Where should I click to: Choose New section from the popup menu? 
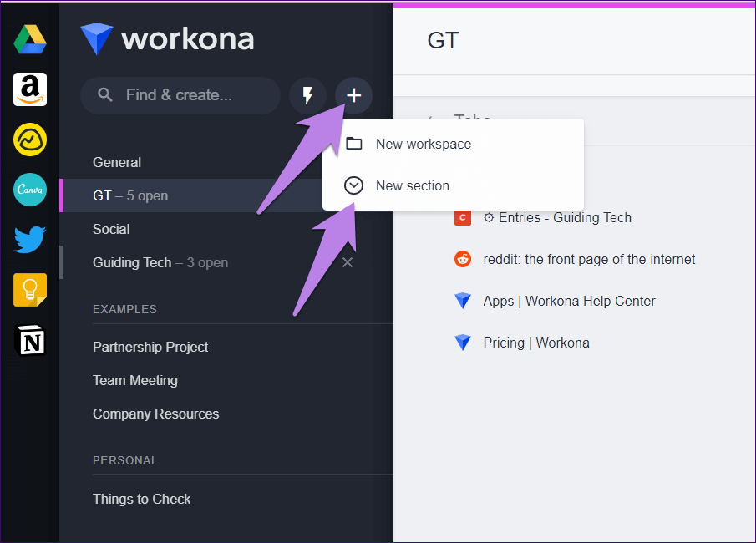click(x=454, y=185)
